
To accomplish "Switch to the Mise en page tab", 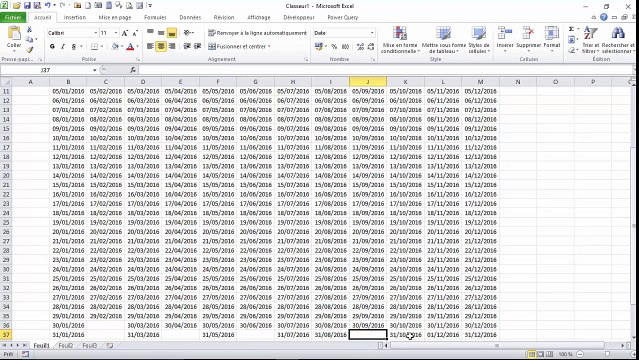I will (x=115, y=18).
